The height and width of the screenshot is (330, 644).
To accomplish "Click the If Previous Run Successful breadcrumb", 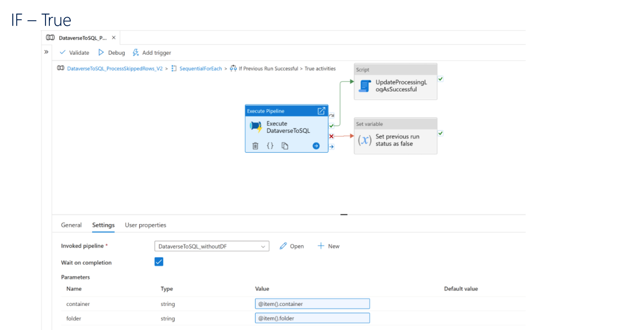I will tap(268, 69).
